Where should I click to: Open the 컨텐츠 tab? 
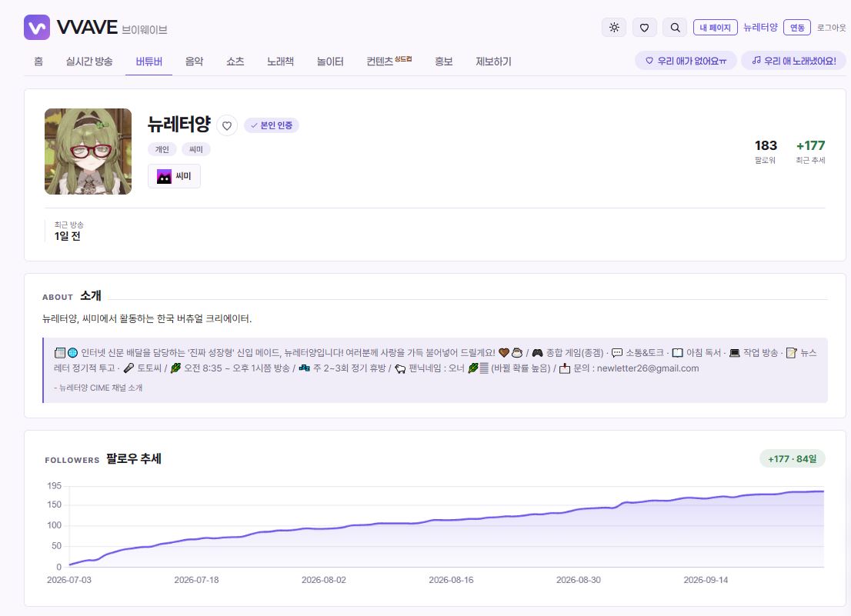389,62
